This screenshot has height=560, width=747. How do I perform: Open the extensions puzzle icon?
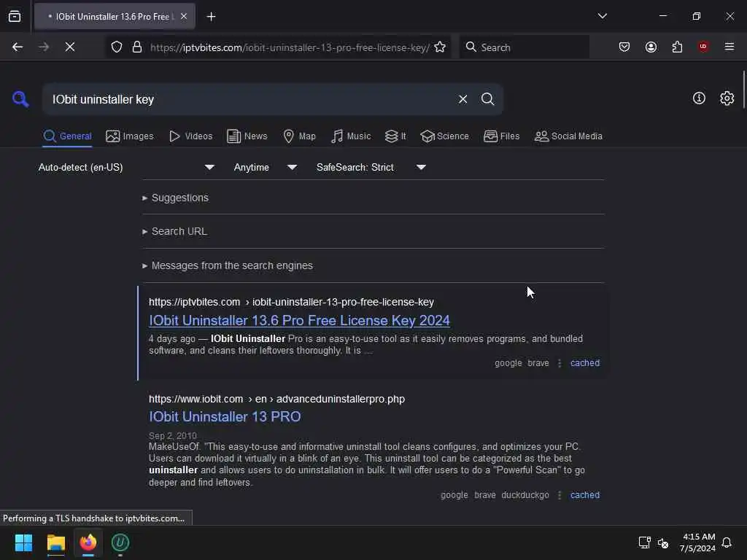tap(677, 47)
